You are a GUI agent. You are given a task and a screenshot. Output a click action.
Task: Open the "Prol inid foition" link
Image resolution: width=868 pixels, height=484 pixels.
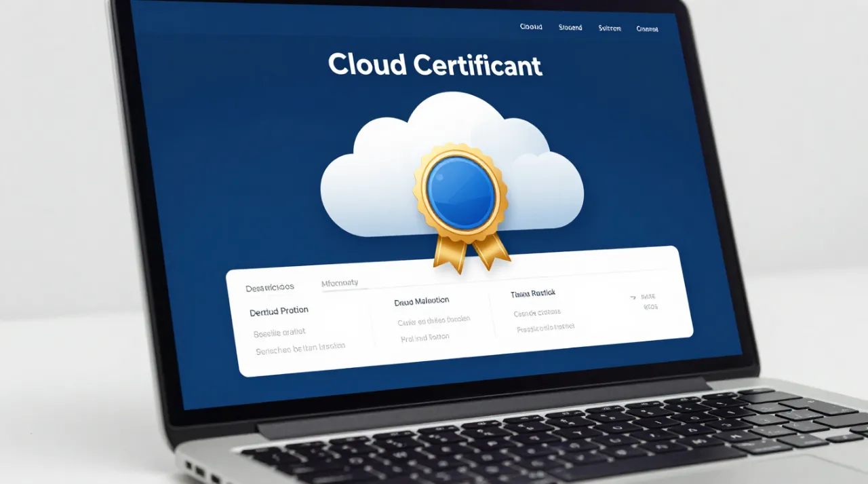coord(425,338)
